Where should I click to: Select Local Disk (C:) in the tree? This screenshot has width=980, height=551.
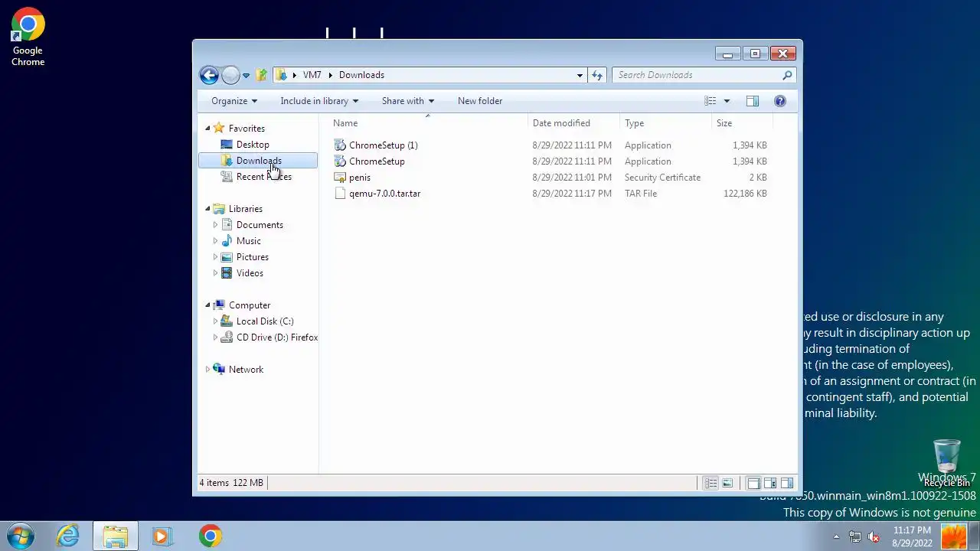[x=265, y=321]
